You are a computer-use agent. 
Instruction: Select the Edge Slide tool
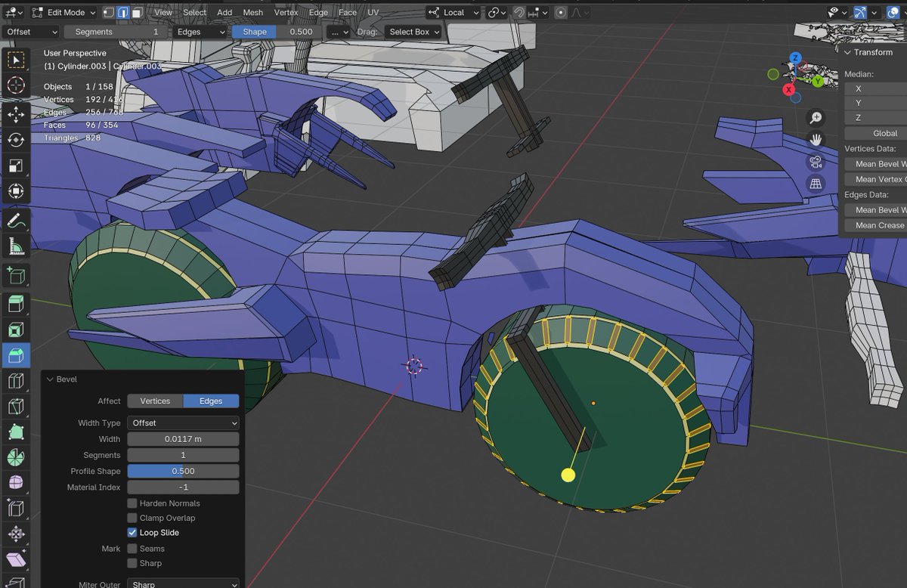(16, 509)
